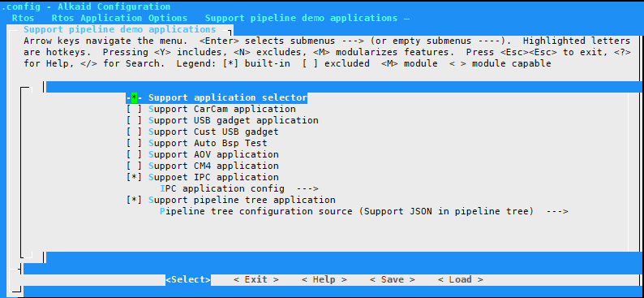This screenshot has width=644, height=298.
Task: Click the Support pipeline demo applications box title
Action: click(x=119, y=29)
